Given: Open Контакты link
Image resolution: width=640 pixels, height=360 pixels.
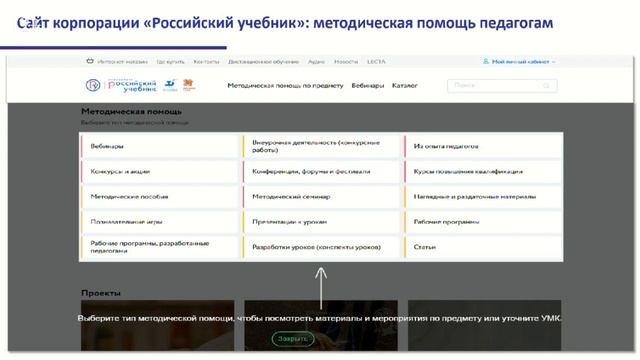Looking at the screenshot, I should pyautogui.click(x=206, y=62).
